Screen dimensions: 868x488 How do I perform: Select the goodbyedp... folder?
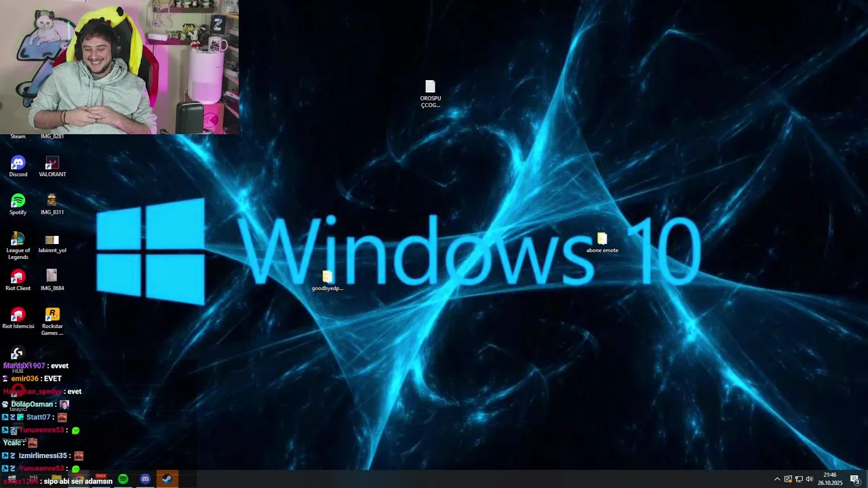(328, 281)
